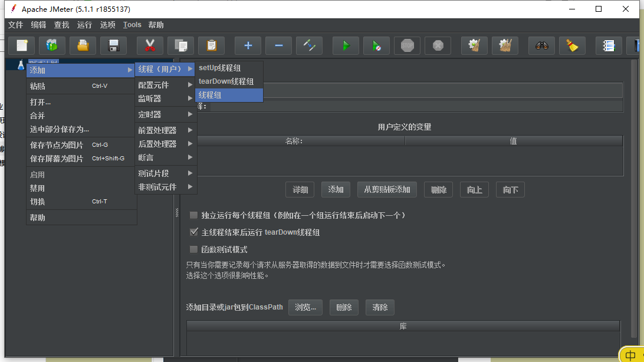Image resolution: width=644 pixels, height=362 pixels.
Task: Open the Function helper list icon
Action: click(609, 45)
